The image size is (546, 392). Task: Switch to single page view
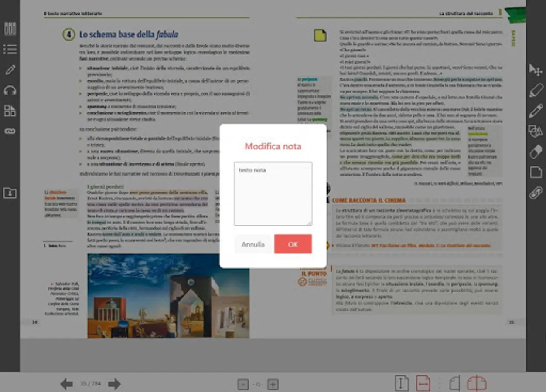pos(455,383)
